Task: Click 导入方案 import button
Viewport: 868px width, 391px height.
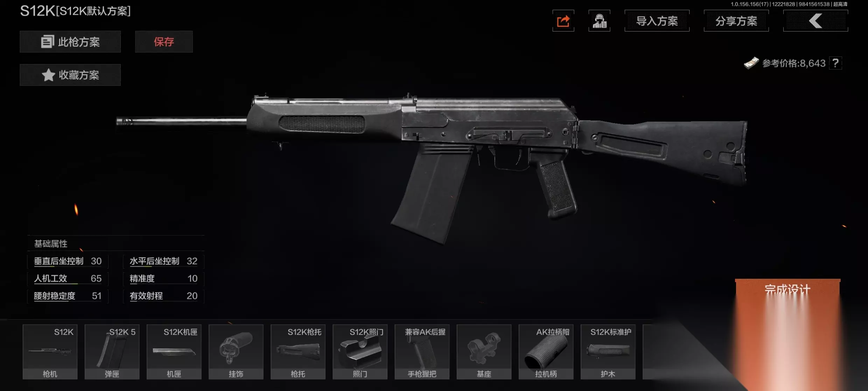Action: [657, 21]
